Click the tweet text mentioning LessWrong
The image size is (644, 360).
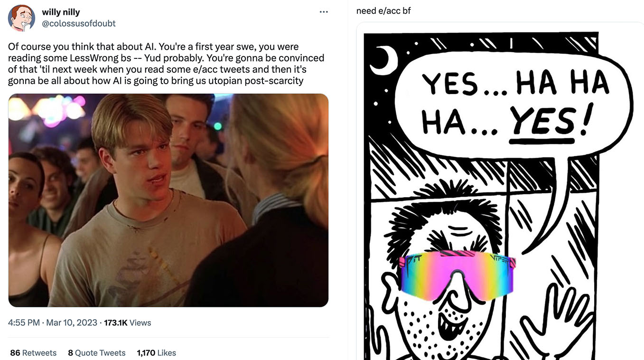point(166,64)
